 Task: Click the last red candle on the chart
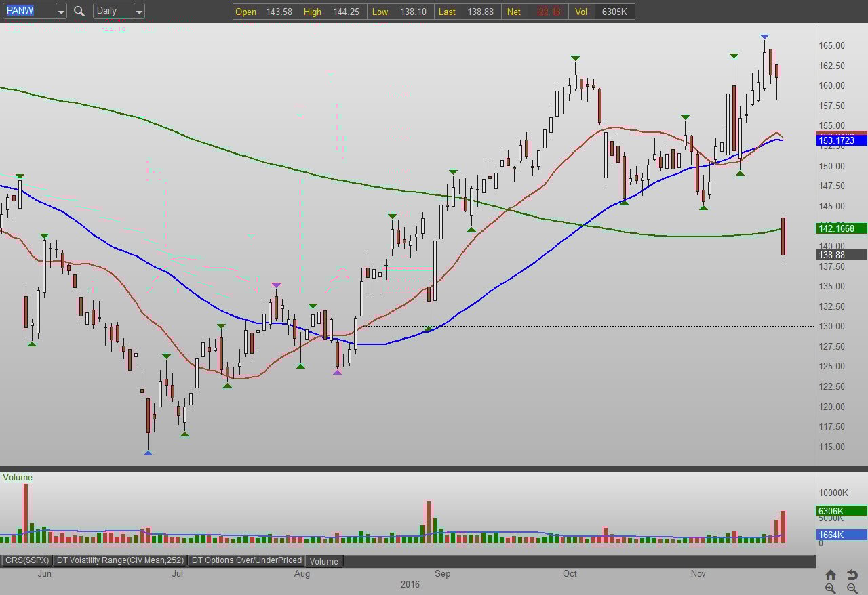783,237
